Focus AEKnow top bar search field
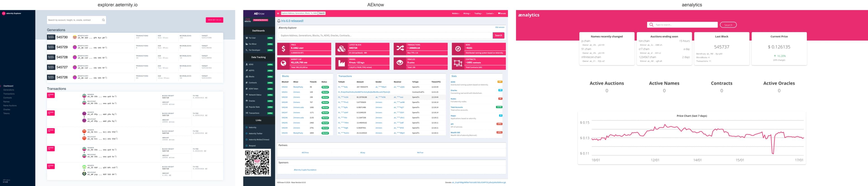This screenshot has height=186, width=868. coord(299,13)
